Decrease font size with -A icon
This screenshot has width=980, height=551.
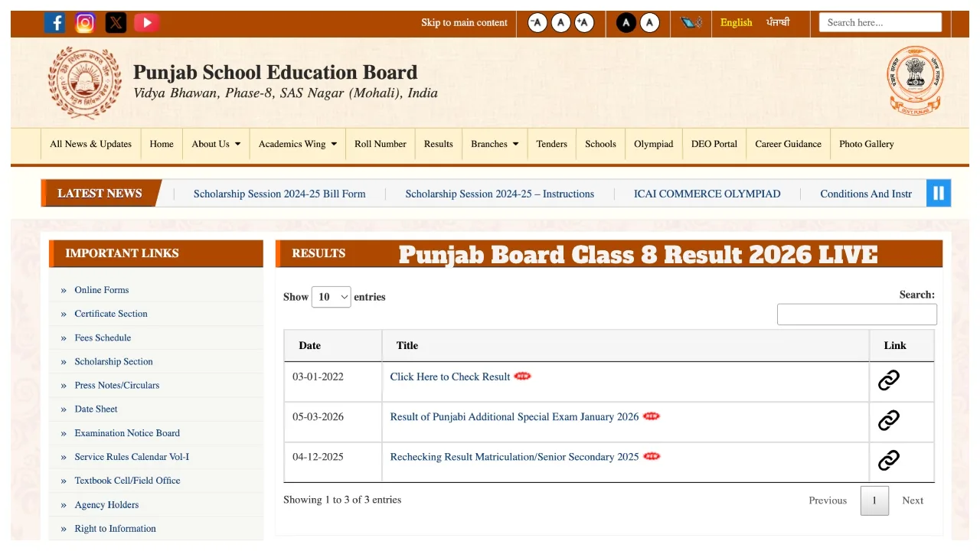pyautogui.click(x=537, y=23)
